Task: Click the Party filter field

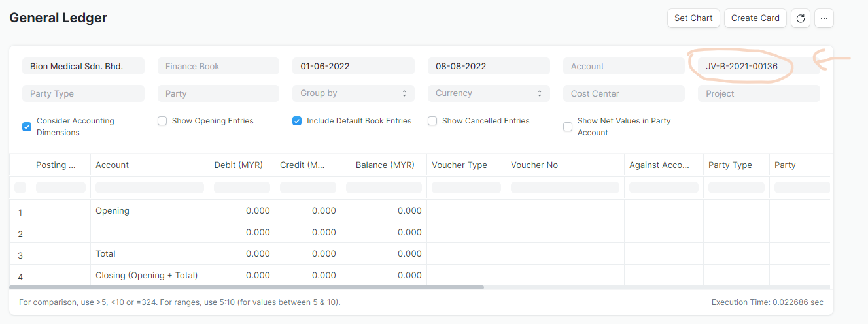Action: (x=218, y=93)
